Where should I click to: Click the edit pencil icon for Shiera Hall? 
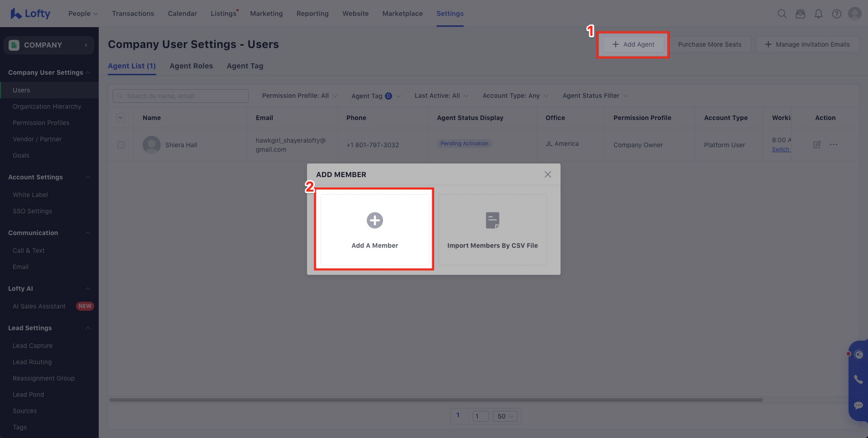pyautogui.click(x=817, y=144)
